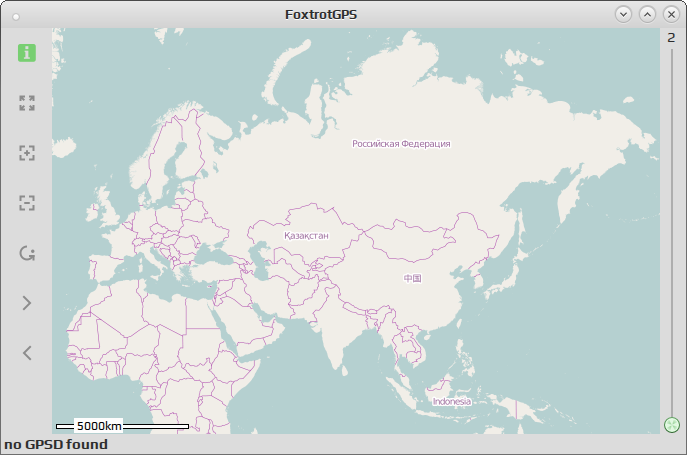Click the zoom level number 2
This screenshot has height=455, width=687.
click(x=671, y=38)
